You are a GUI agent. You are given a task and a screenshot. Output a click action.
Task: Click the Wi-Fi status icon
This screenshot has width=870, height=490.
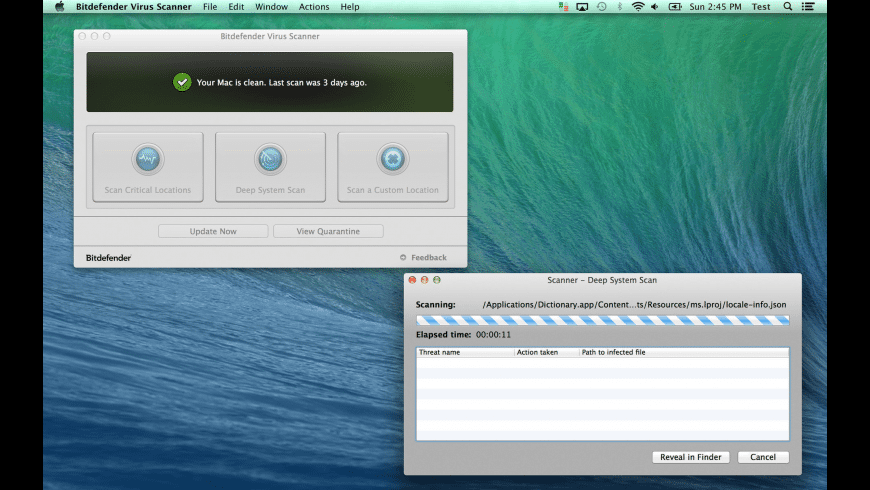coord(638,7)
